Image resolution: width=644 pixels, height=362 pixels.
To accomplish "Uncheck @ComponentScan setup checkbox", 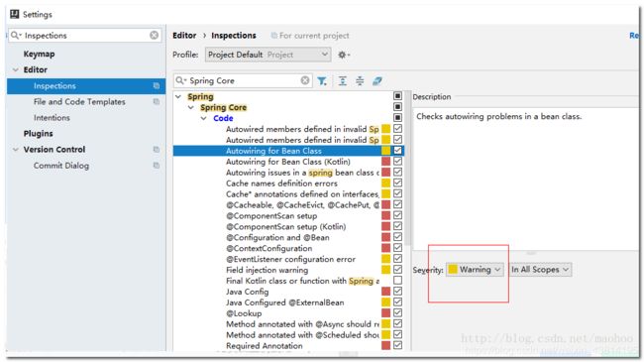I will point(397,215).
